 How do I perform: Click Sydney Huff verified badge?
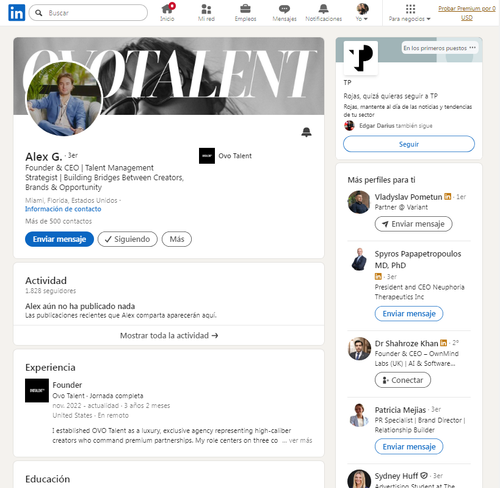pyautogui.click(x=424, y=475)
